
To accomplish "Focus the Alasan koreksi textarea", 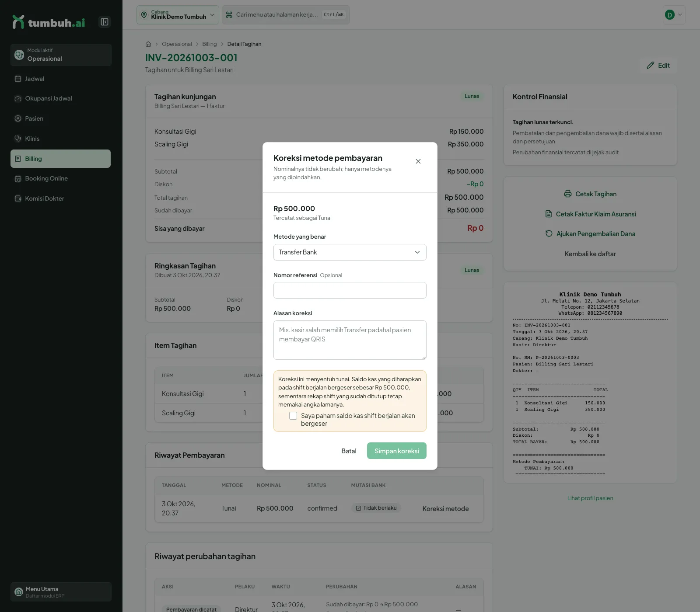I will tap(350, 340).
